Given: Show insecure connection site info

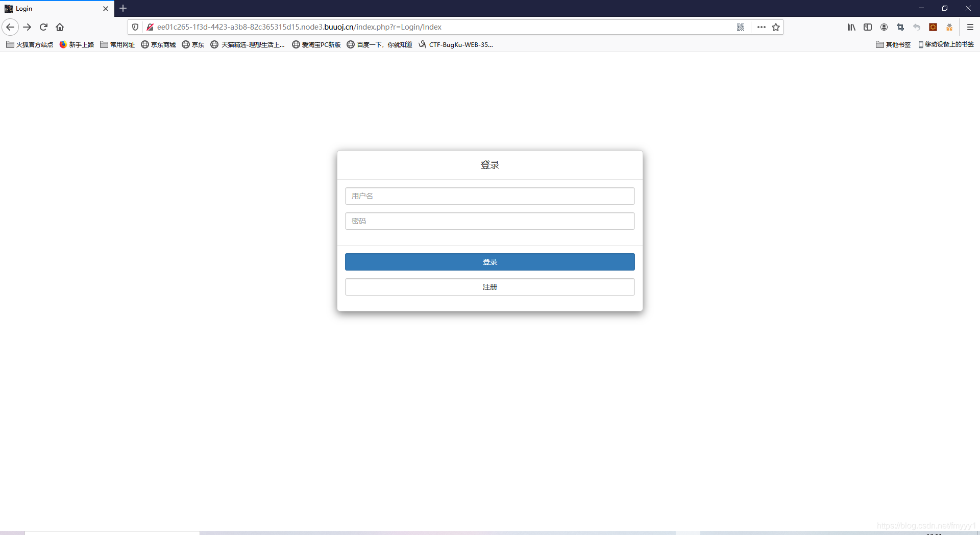Looking at the screenshot, I should 150,27.
